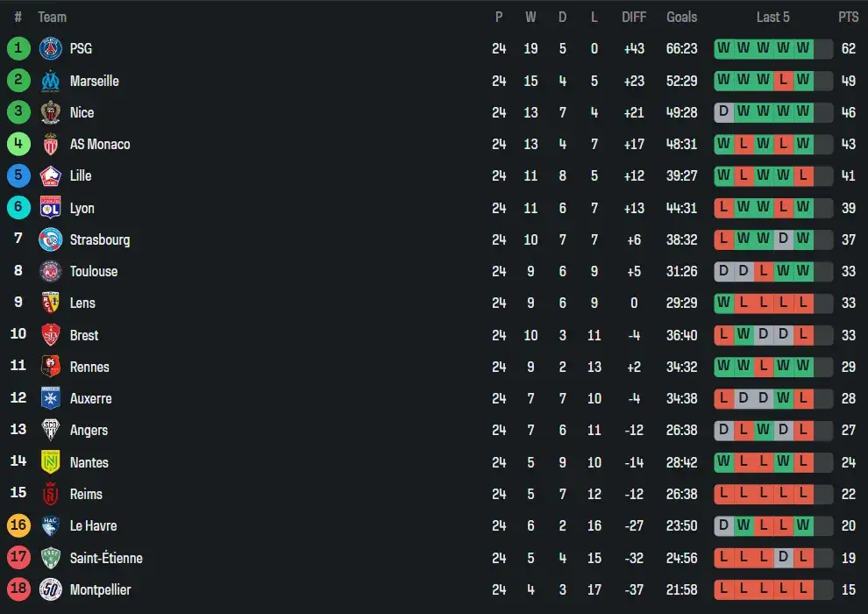868x614 pixels.
Task: Select the gray D chip in Nice's form
Action: coord(724,111)
